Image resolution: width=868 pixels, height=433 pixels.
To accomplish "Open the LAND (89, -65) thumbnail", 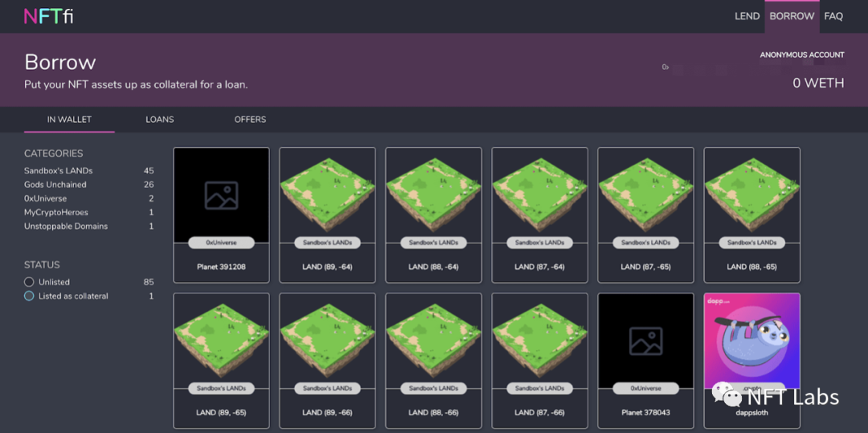I will pyautogui.click(x=222, y=341).
